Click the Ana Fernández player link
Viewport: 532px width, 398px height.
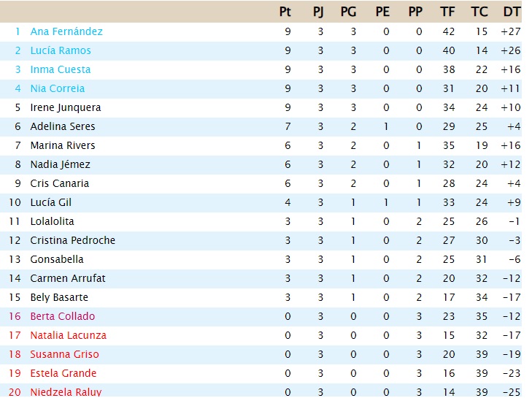click(x=66, y=31)
